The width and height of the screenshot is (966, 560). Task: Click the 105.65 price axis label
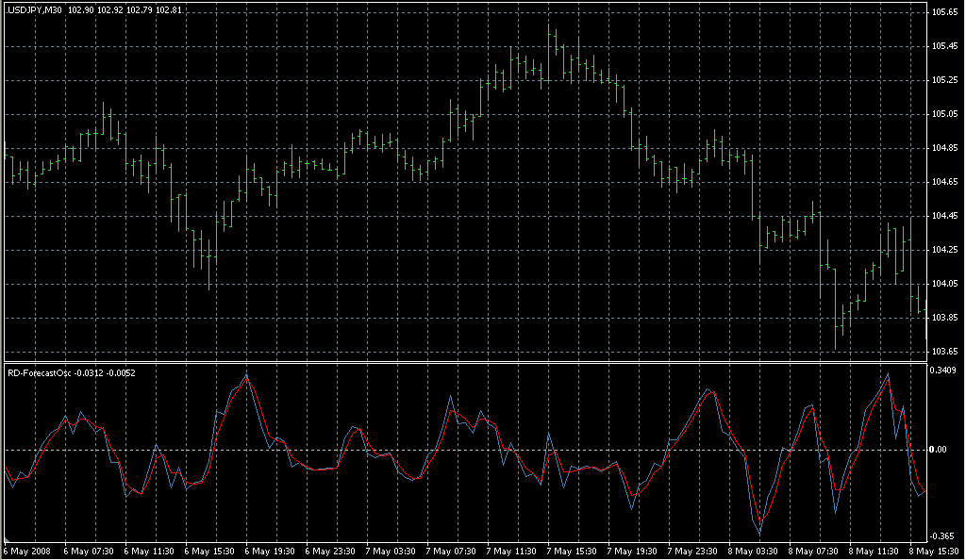944,12
